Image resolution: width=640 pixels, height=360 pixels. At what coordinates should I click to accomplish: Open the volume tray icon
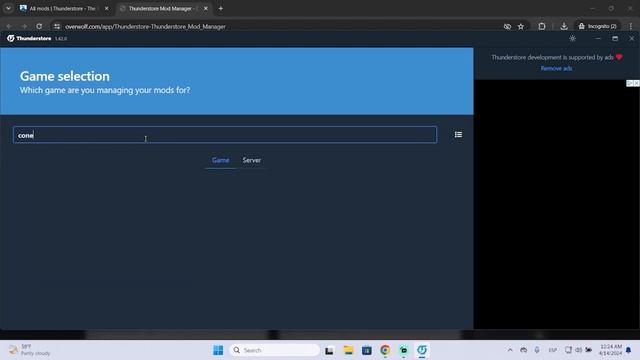point(578,350)
